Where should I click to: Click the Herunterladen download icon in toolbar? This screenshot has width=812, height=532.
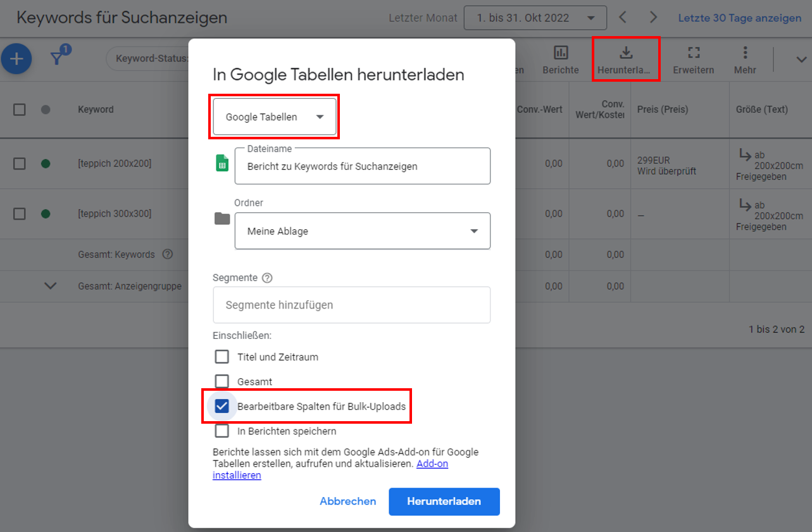[x=625, y=53]
